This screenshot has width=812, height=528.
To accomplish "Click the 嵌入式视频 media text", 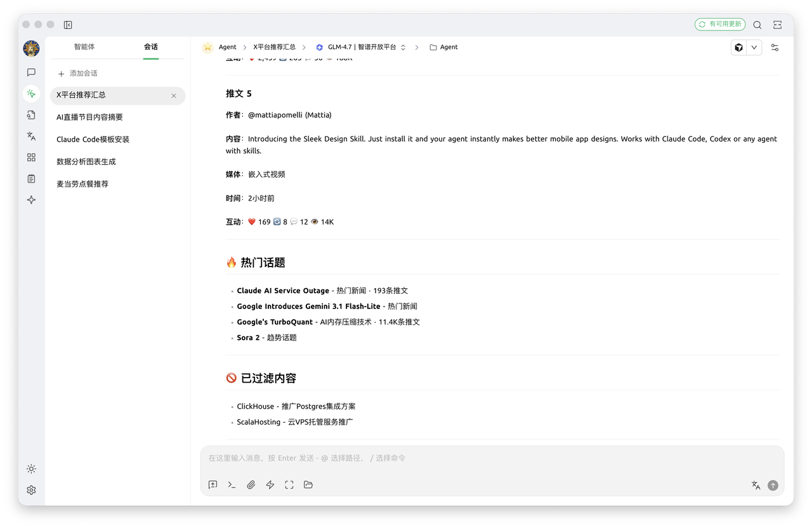I will click(x=266, y=174).
